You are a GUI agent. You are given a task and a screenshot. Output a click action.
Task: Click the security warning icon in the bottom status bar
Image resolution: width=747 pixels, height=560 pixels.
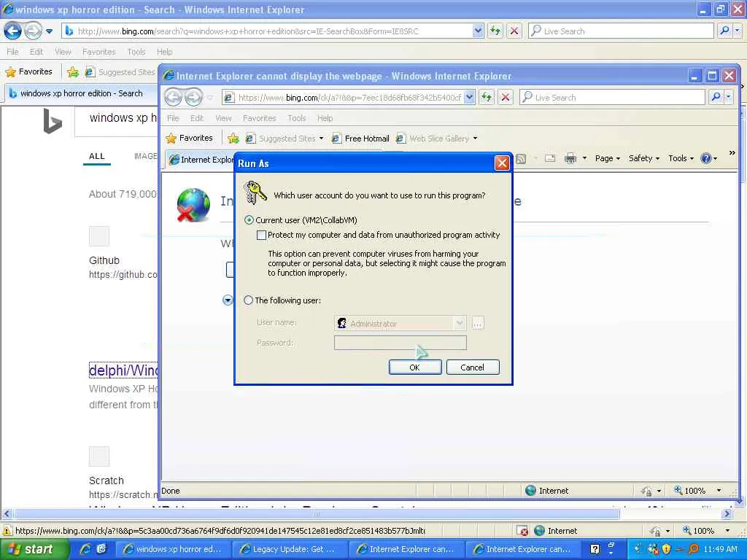[x=7, y=531]
